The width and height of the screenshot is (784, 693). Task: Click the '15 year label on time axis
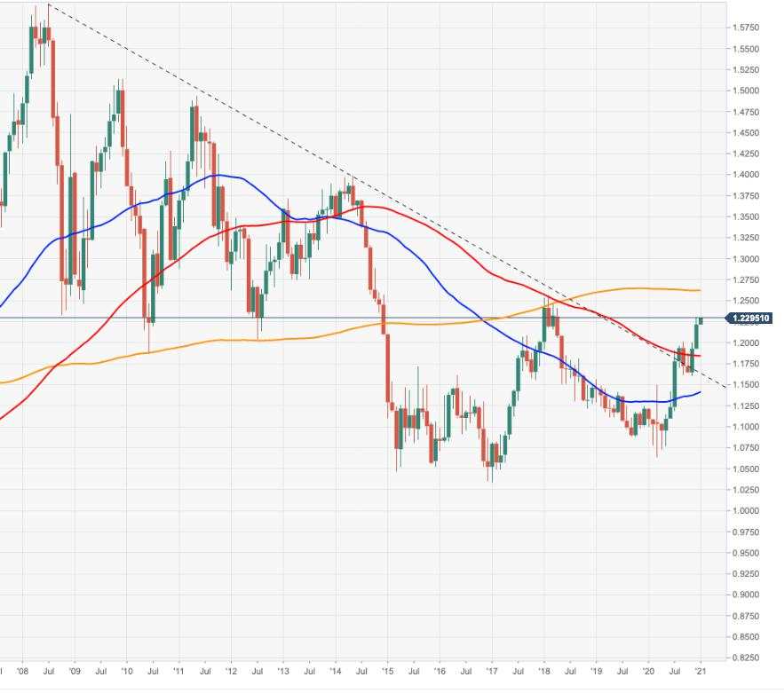pyautogui.click(x=387, y=671)
